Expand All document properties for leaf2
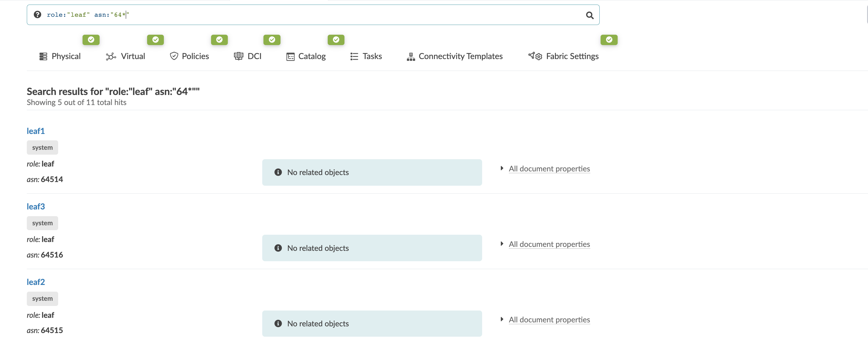The width and height of the screenshot is (868, 344). [549, 319]
